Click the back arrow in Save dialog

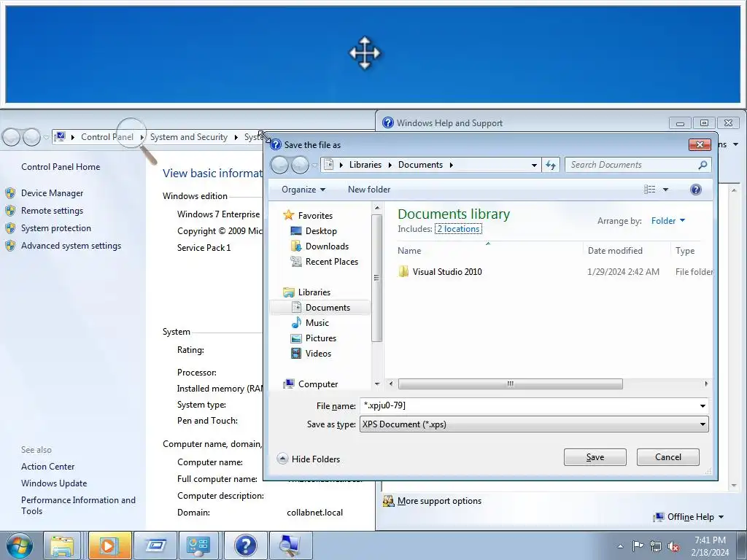(279, 166)
